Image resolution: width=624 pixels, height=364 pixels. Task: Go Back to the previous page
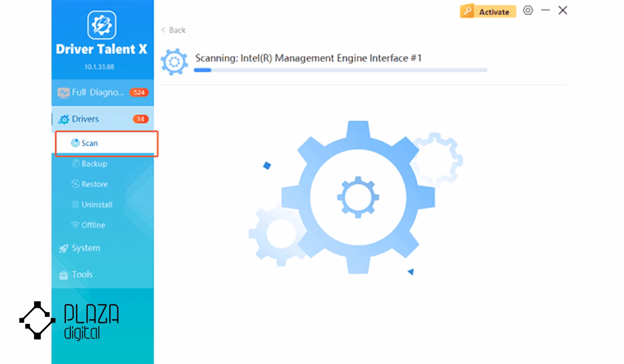point(173,30)
